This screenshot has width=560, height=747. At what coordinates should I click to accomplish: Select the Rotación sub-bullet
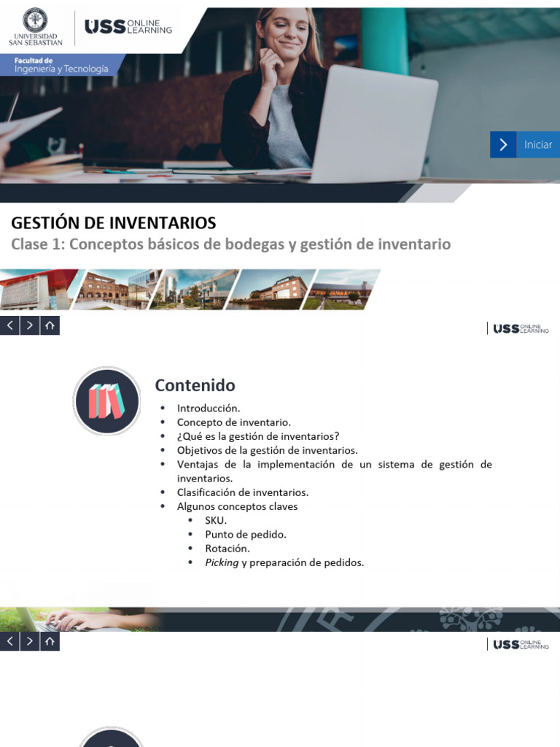click(x=227, y=549)
